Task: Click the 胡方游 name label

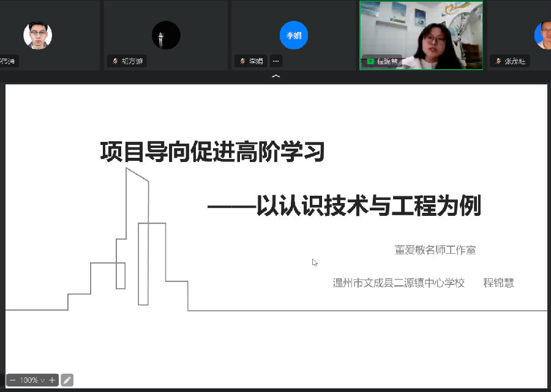Action: [x=132, y=61]
